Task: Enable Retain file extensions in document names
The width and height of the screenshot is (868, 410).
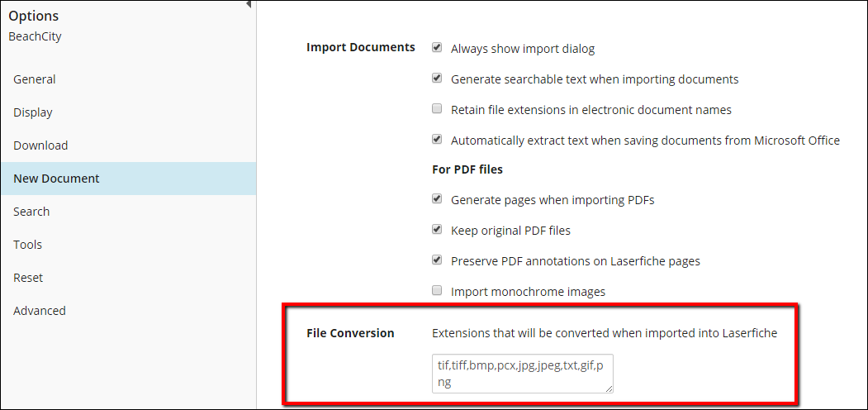Action: 437,108
